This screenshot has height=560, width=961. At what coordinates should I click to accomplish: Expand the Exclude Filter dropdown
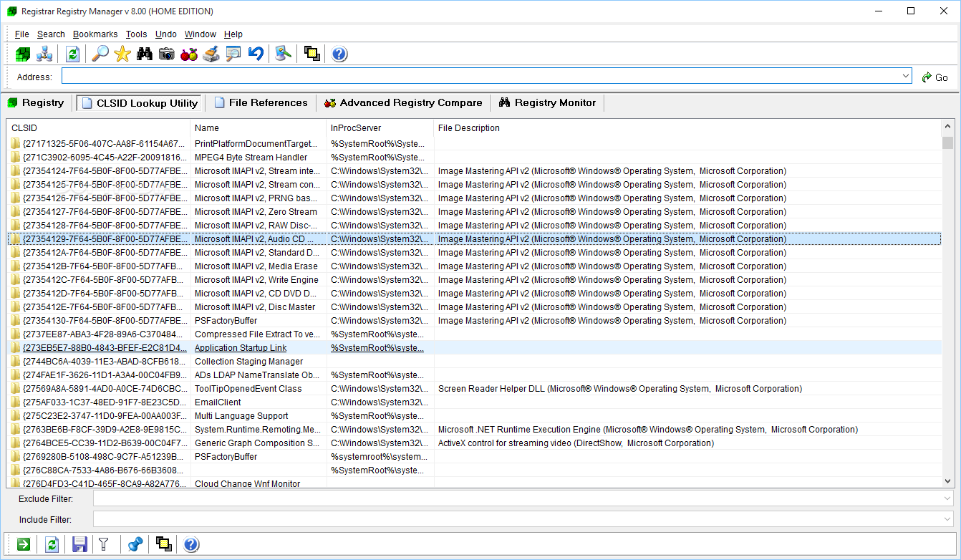pos(947,498)
